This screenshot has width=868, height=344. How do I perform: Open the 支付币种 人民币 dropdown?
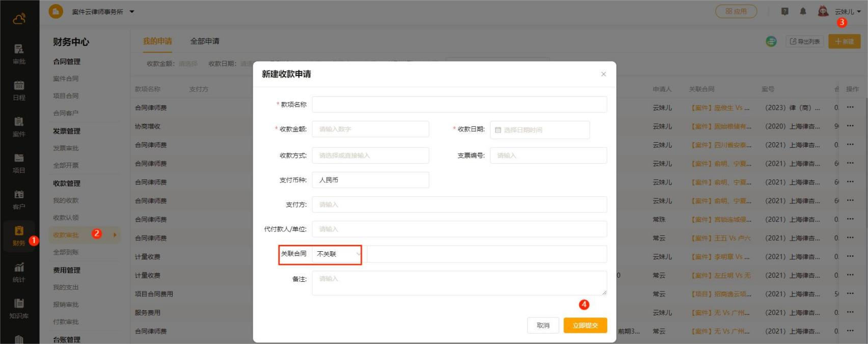tap(370, 180)
